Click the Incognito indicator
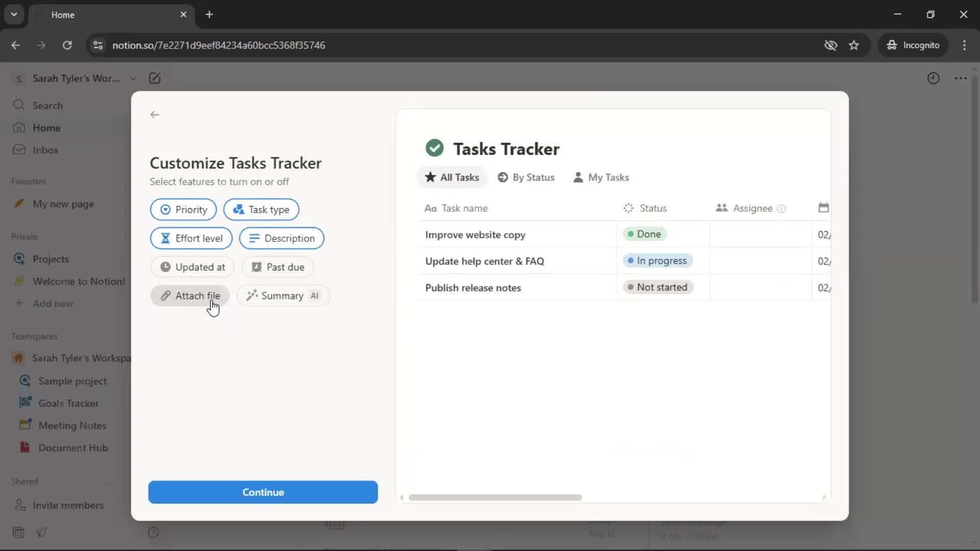 (913, 45)
